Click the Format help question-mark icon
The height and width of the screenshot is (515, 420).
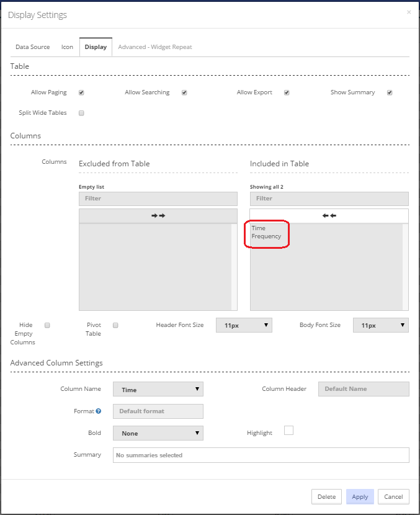tap(99, 411)
